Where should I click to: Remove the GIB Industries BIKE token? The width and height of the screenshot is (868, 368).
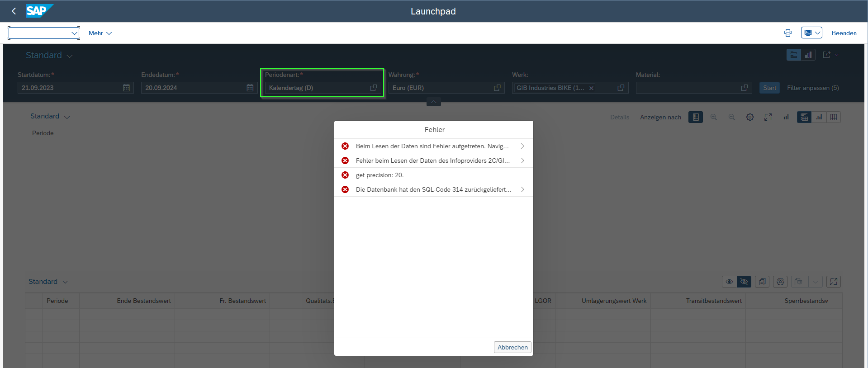pyautogui.click(x=591, y=88)
